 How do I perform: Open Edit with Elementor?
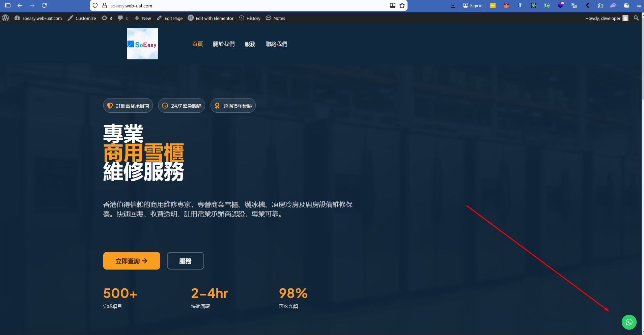pos(211,18)
